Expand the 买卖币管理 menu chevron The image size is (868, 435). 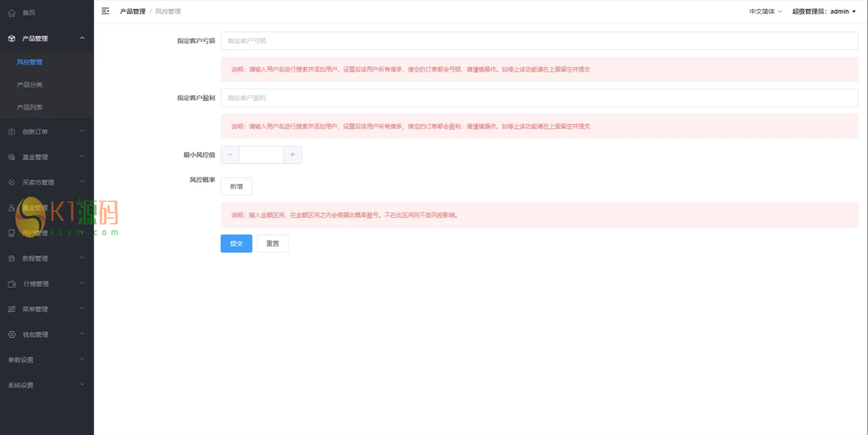tap(82, 182)
